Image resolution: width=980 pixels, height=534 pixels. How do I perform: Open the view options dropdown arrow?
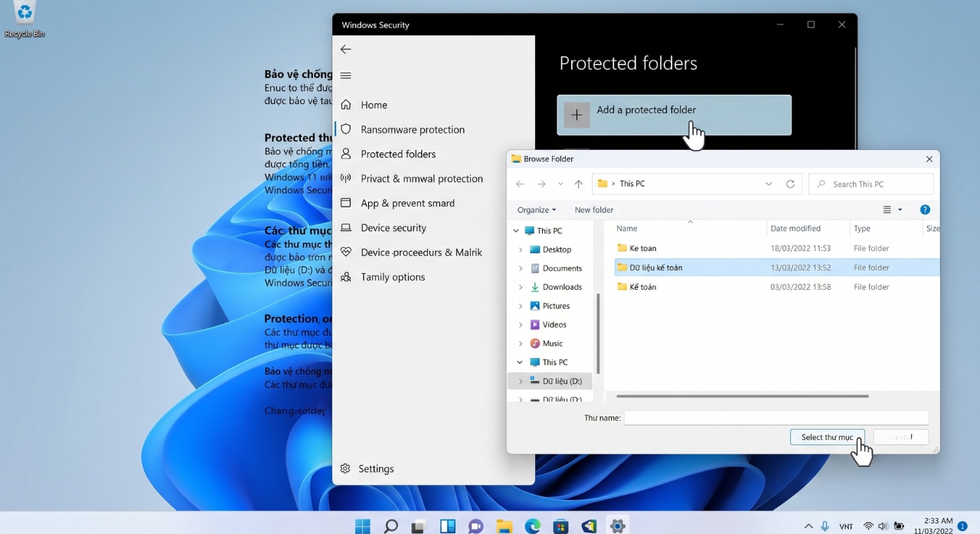[900, 210]
